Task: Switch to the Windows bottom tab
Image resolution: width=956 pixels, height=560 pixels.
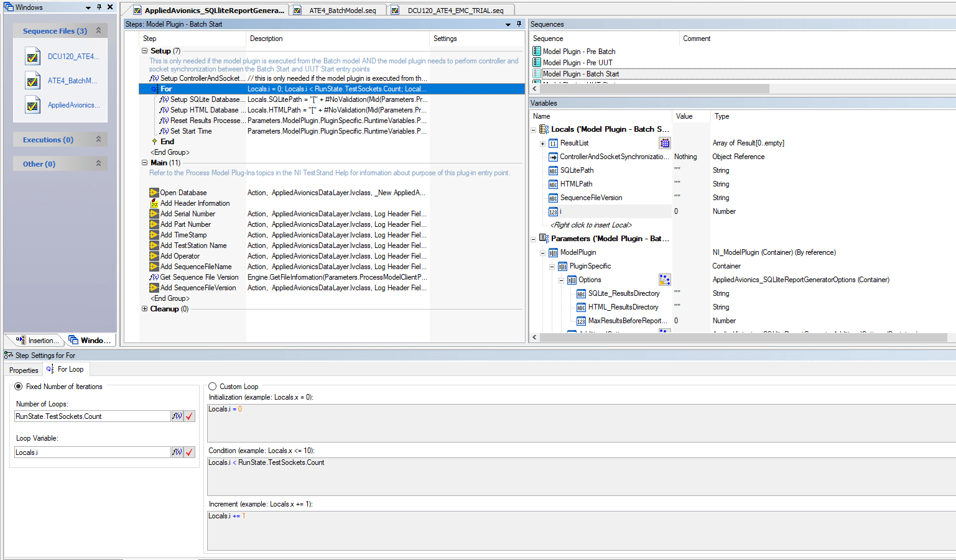Action: (90, 340)
